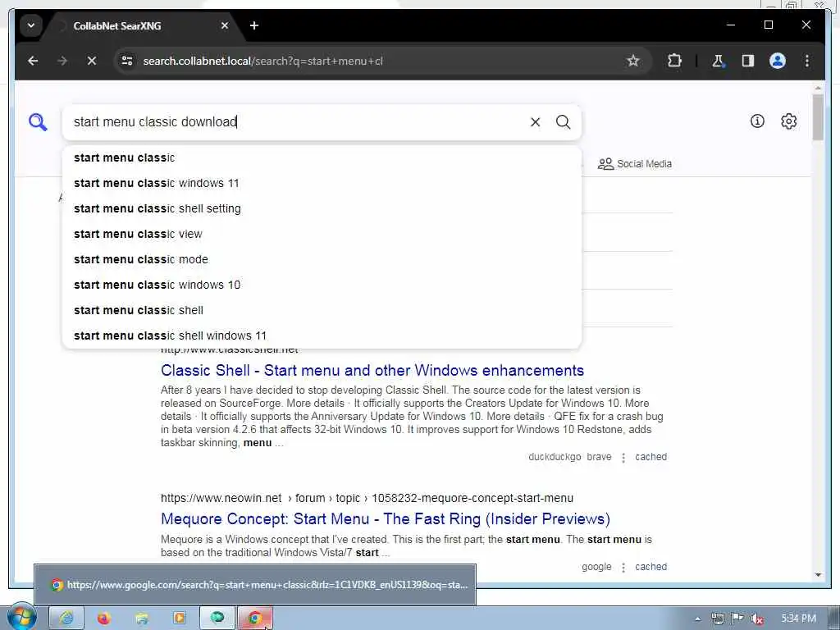Choose suggestion 'start menu classic windows 11'
The image size is (840, 630).
322,183
